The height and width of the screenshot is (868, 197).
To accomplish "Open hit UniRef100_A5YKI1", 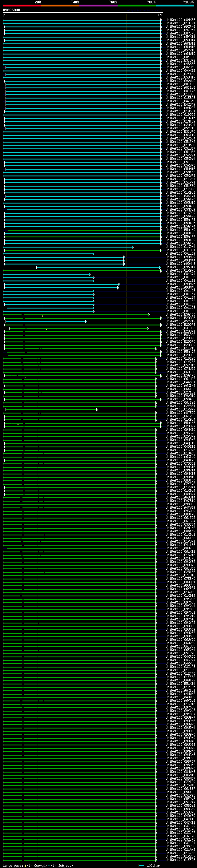I will pos(180,37).
